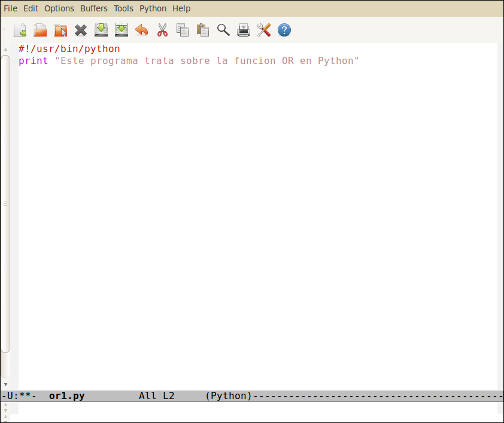Create a new file with toolbar icon
Image resolution: width=504 pixels, height=423 pixels.
tap(20, 30)
